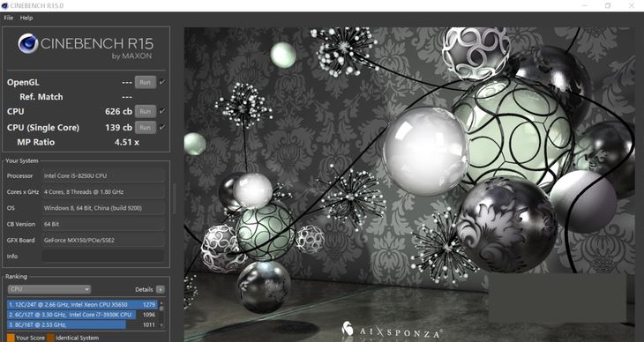Viewport: 644px width, 342px height.
Task: Run the OpenGL benchmark
Action: click(145, 82)
